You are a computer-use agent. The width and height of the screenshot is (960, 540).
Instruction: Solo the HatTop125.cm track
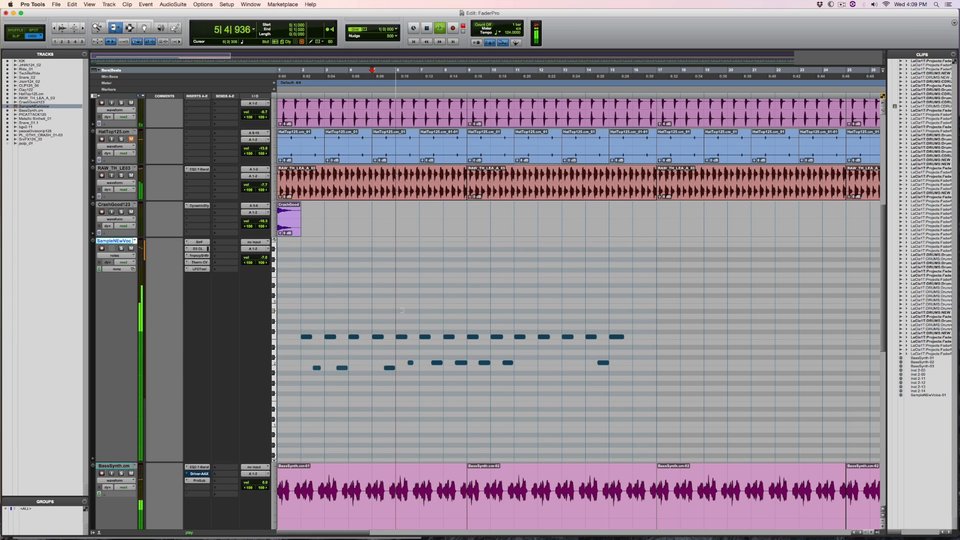(121, 139)
